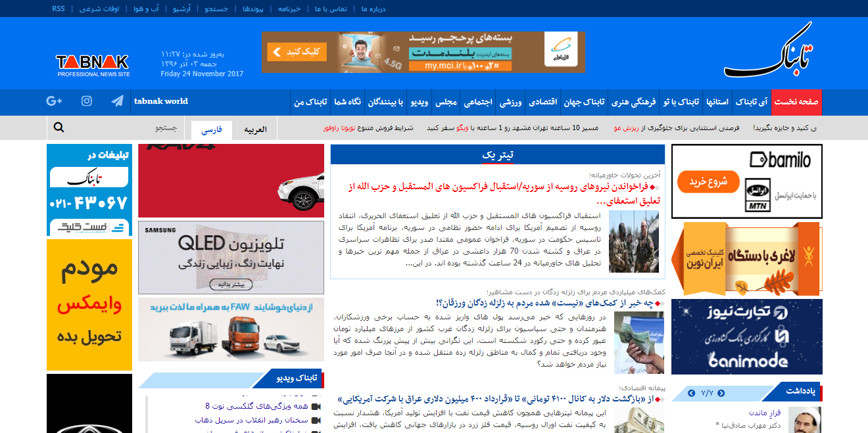Click ticker link about ریزش مو
Image resolution: width=868 pixels, height=433 pixels.
677,127
